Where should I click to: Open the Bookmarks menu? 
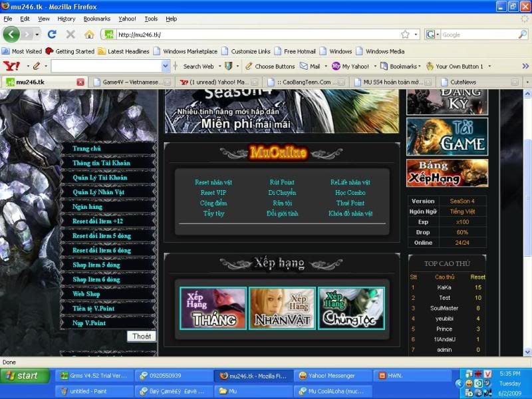[97, 19]
